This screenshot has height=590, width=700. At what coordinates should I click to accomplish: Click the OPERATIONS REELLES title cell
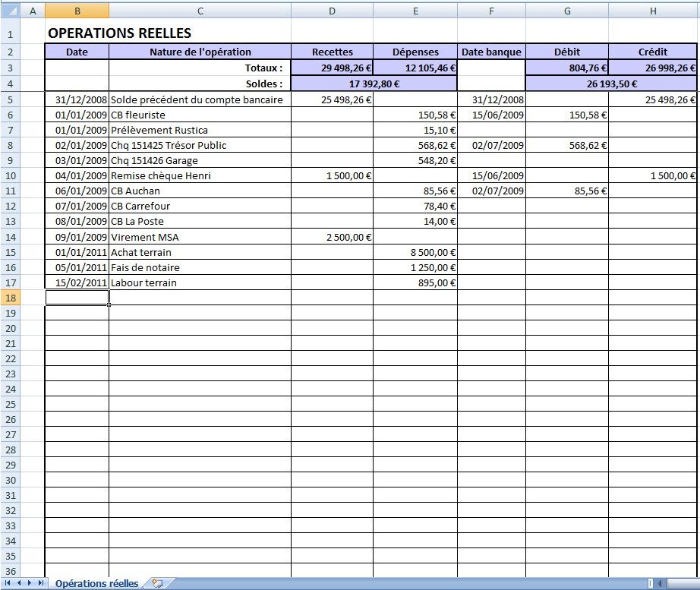(120, 33)
